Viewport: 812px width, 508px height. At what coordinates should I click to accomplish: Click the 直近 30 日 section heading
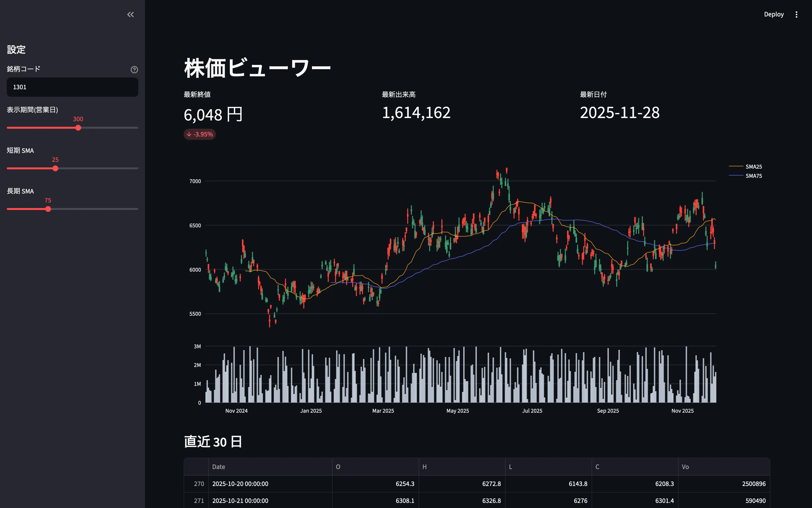[x=213, y=441]
